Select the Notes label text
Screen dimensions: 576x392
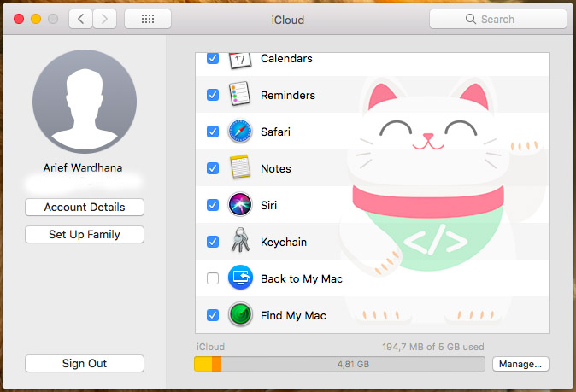point(276,168)
